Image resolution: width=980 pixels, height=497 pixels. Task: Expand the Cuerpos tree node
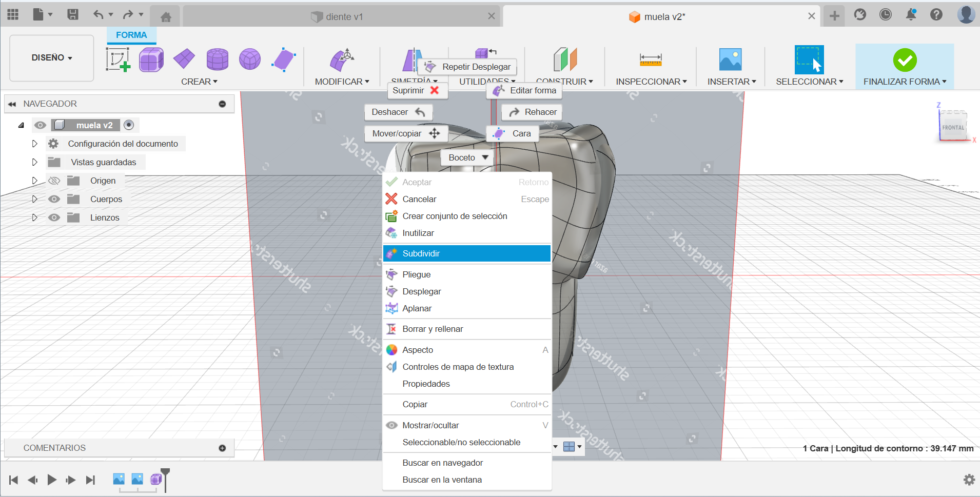click(34, 199)
